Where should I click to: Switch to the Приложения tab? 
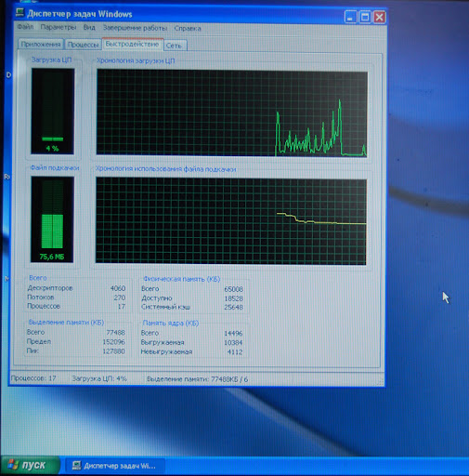41,45
